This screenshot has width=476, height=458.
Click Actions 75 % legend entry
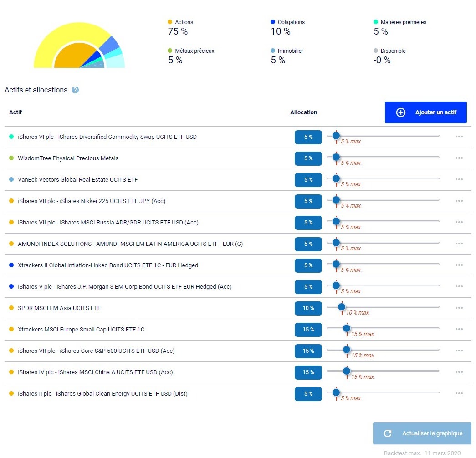tap(180, 27)
